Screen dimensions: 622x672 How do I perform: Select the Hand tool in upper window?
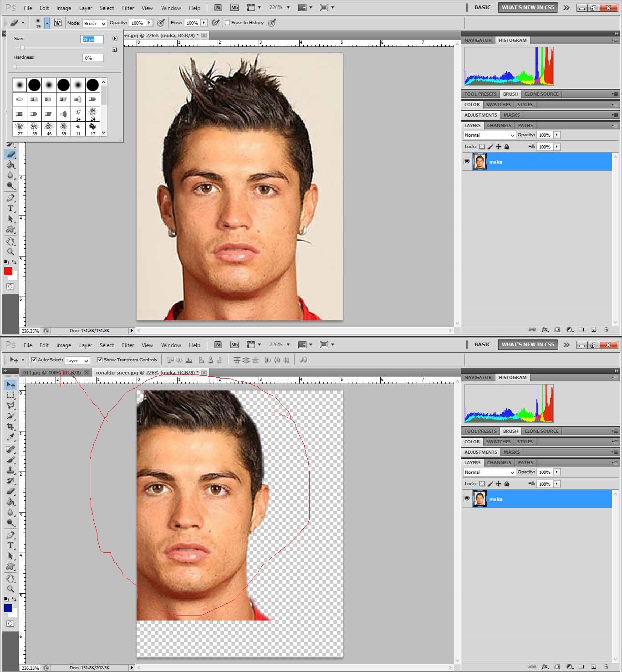coord(10,241)
